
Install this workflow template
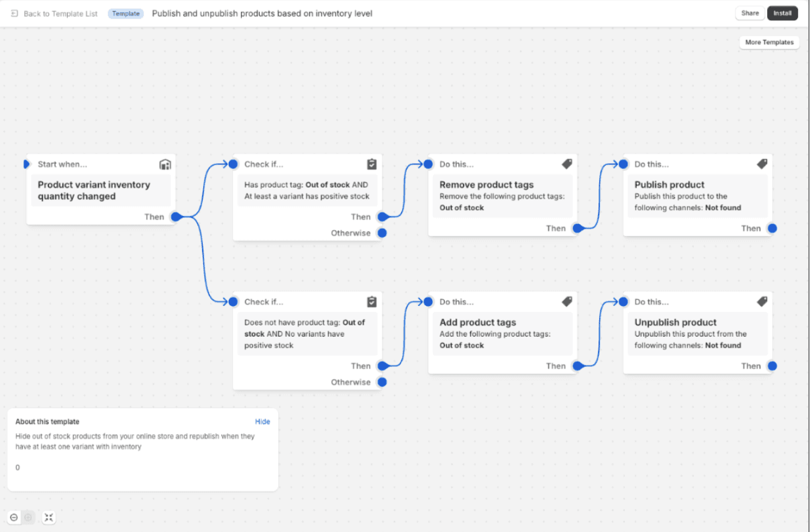(782, 13)
